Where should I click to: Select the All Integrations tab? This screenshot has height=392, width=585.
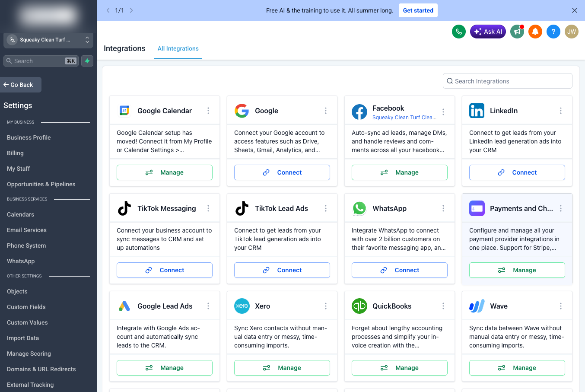point(178,48)
